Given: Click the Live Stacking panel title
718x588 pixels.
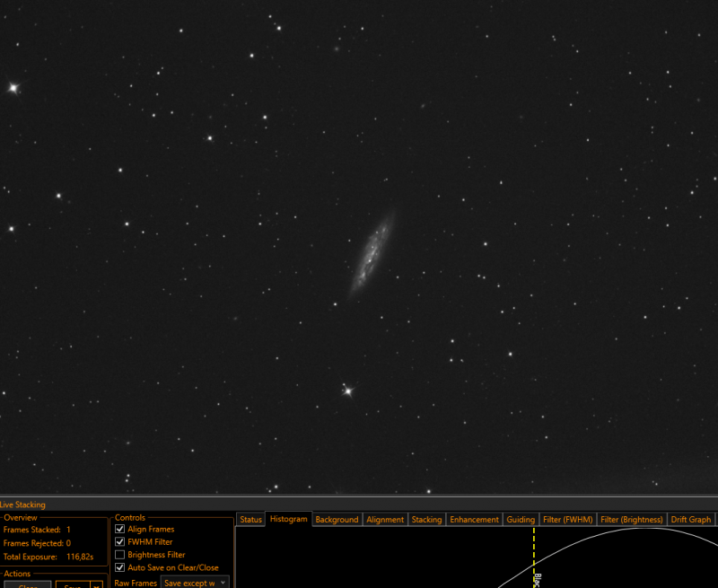Looking at the screenshot, I should 22,505.
